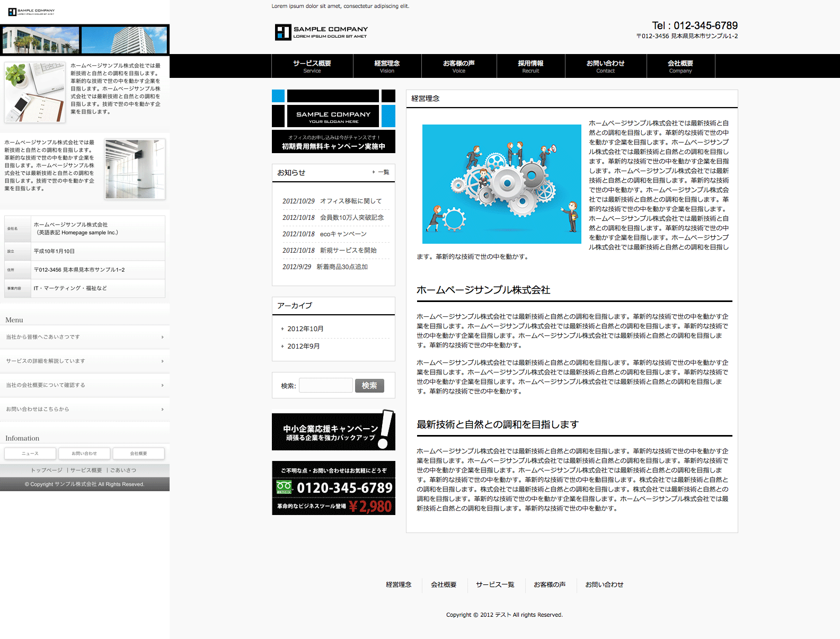Click the free-dial icon beside 0120-345-6789
Screen dimensions: 840x639
(284, 487)
